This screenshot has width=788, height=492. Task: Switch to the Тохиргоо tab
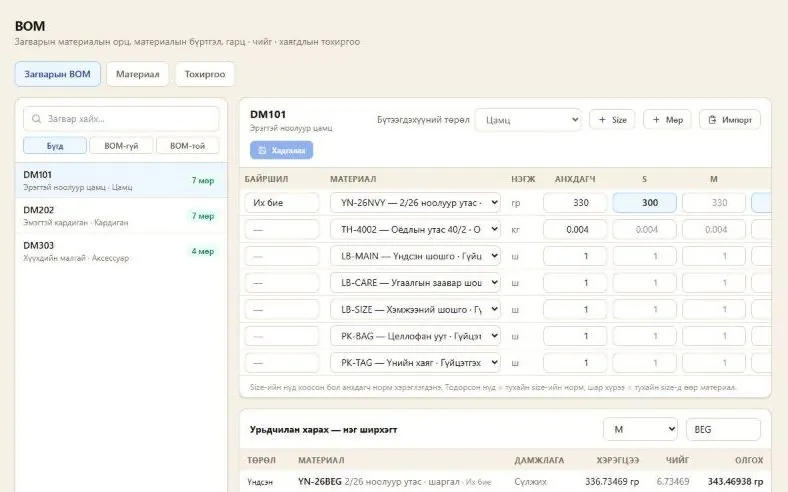(x=205, y=74)
